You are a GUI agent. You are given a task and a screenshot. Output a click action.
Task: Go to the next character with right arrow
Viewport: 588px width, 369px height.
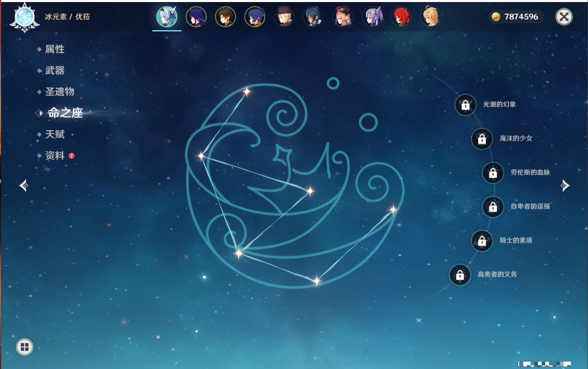click(565, 186)
